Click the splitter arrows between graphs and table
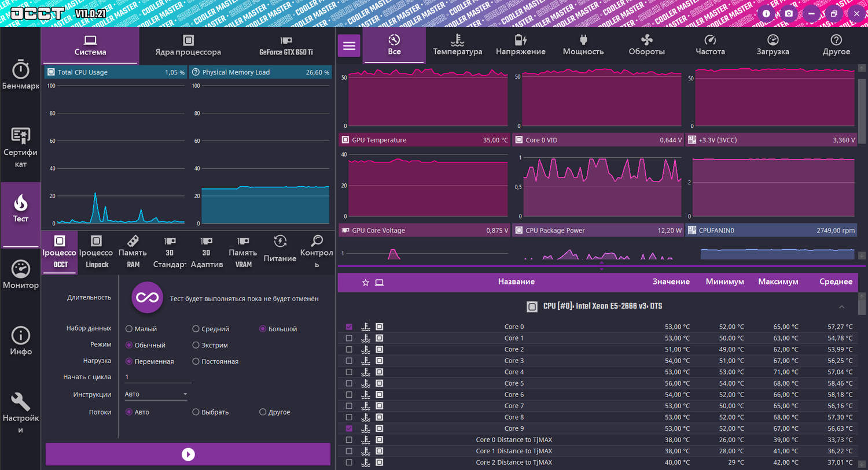868x470 pixels. [x=602, y=266]
